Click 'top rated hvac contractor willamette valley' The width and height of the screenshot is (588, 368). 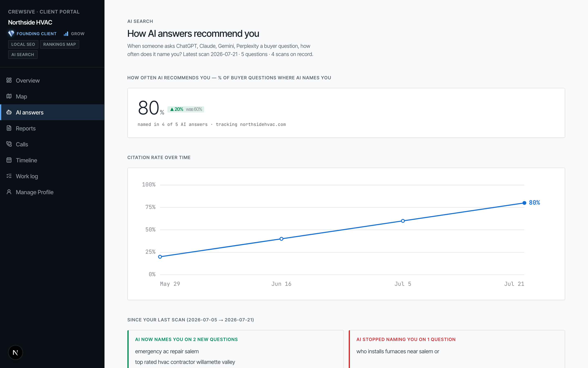[x=185, y=362]
